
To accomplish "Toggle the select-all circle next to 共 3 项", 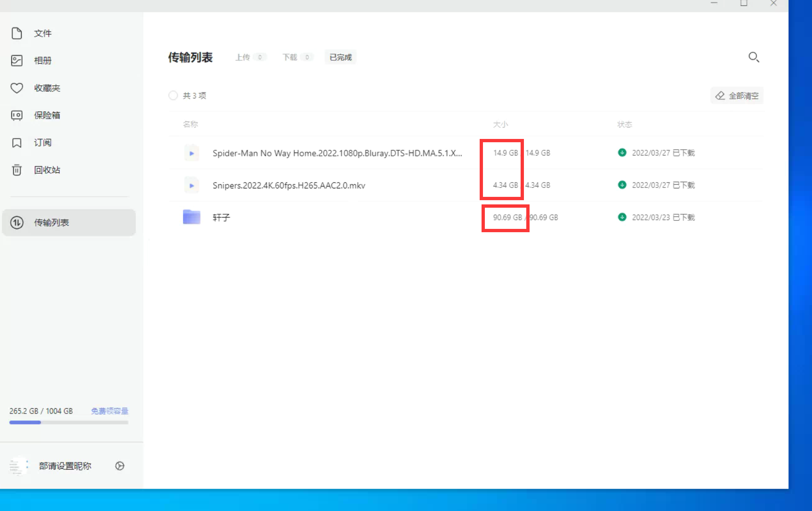I will coord(173,96).
